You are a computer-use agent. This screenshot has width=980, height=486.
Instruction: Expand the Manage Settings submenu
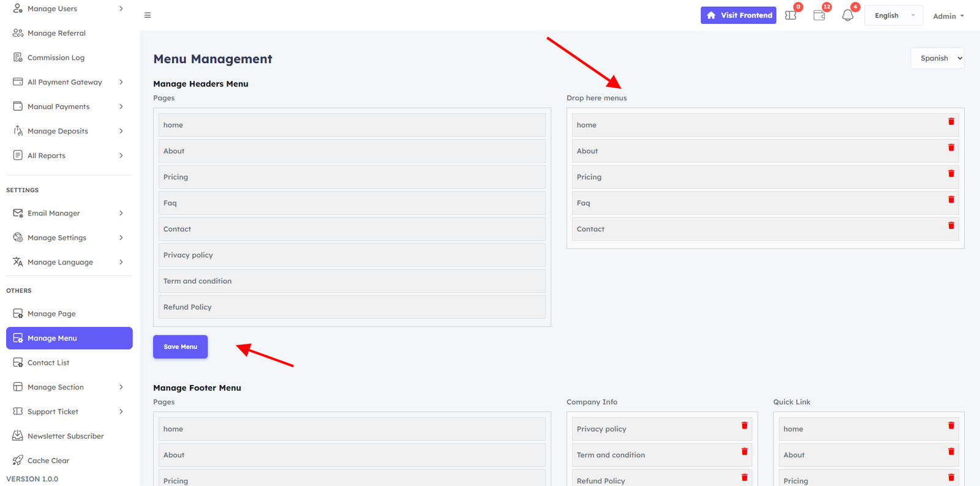click(69, 237)
